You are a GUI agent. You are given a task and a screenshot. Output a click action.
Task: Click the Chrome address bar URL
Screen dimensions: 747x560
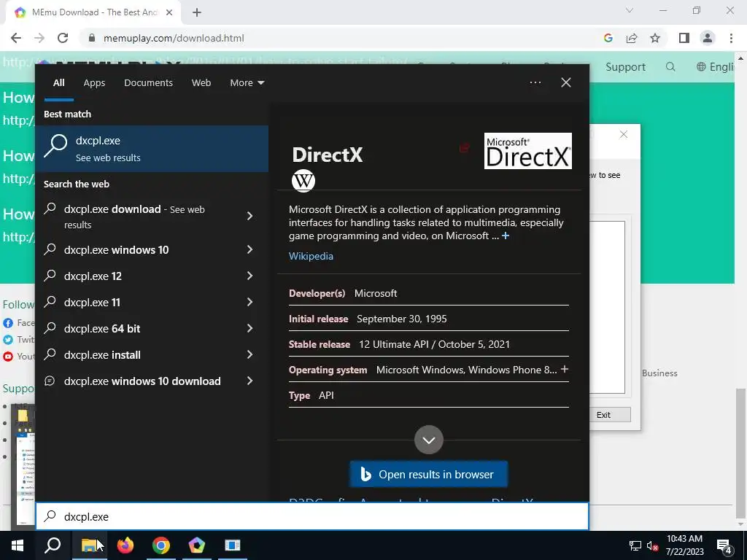click(x=174, y=38)
